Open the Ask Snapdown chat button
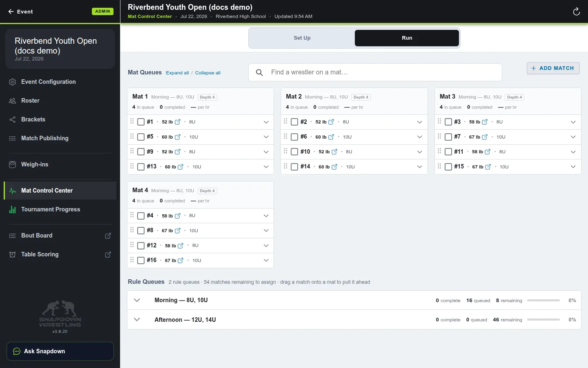 click(x=60, y=351)
